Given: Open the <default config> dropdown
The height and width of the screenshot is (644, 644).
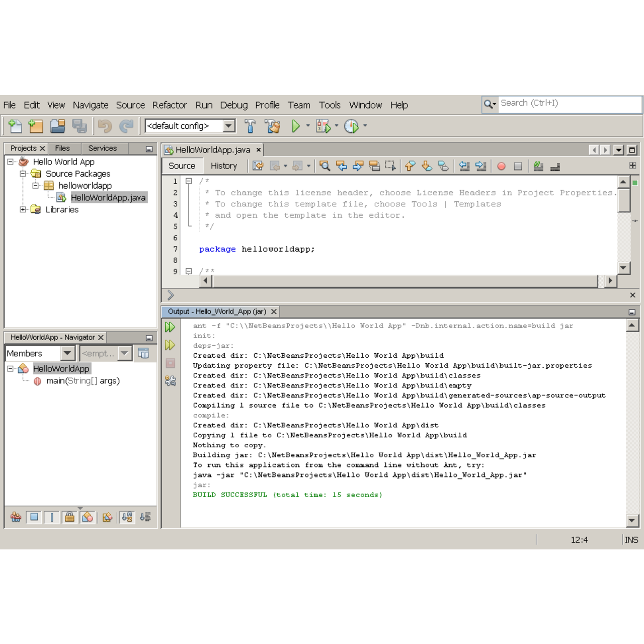Looking at the screenshot, I should tap(229, 126).
